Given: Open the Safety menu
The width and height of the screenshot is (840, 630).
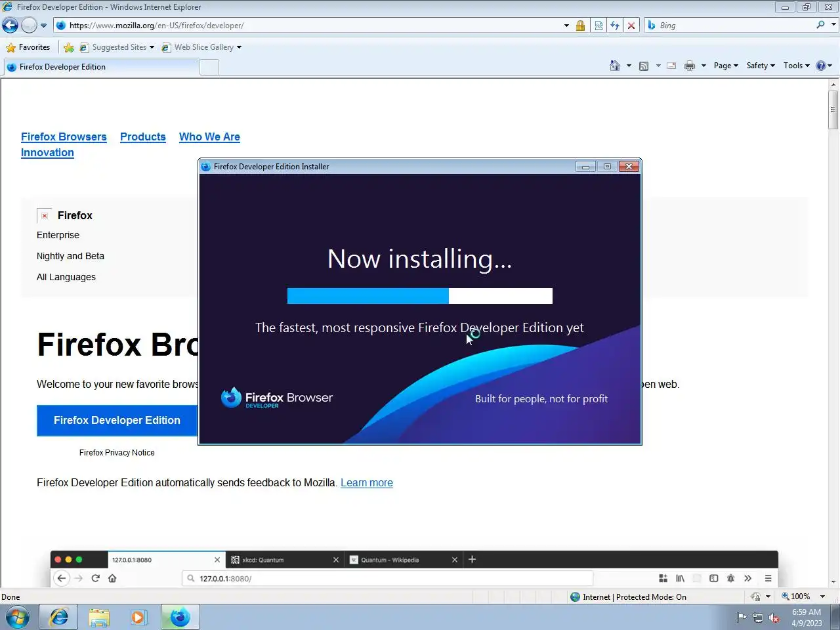Looking at the screenshot, I should tap(761, 66).
